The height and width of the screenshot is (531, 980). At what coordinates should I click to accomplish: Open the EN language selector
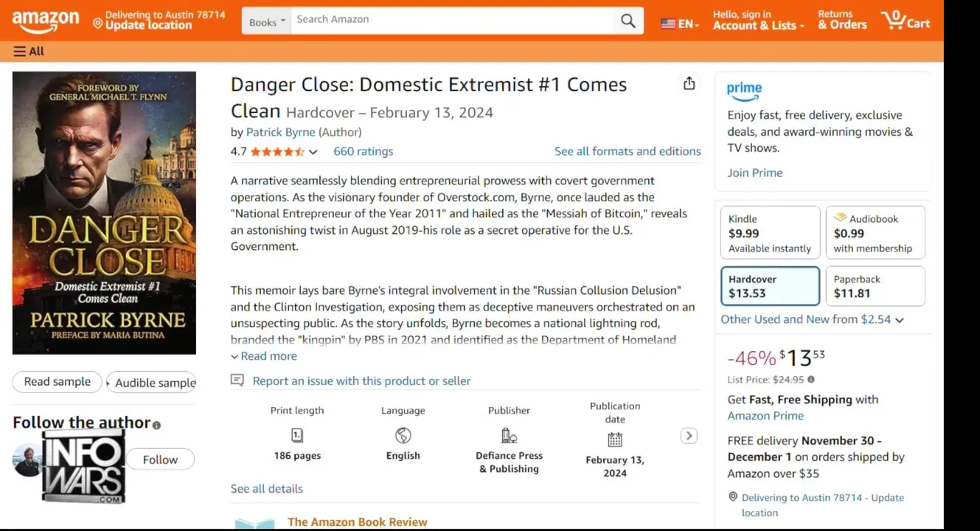[x=680, y=24]
